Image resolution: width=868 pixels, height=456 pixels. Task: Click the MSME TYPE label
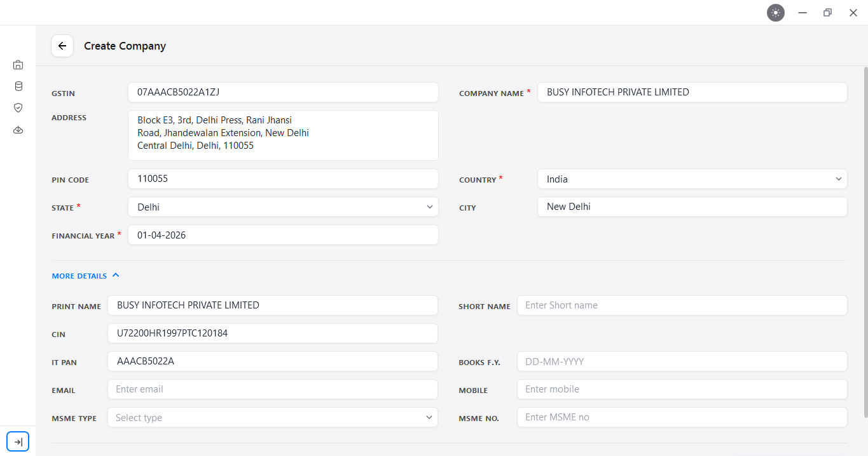pos(74,418)
